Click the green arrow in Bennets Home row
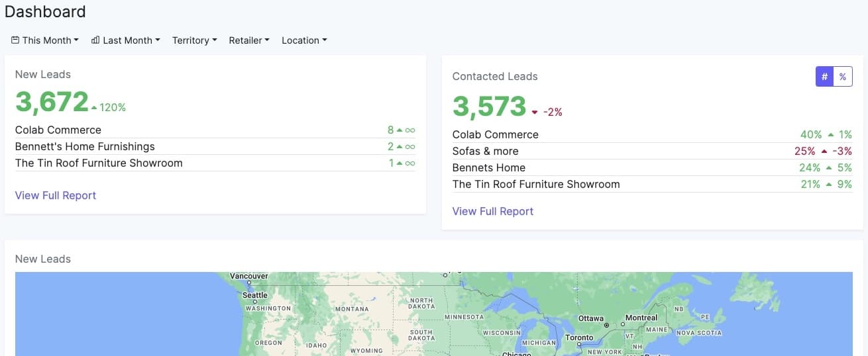The image size is (868, 356). tap(830, 168)
